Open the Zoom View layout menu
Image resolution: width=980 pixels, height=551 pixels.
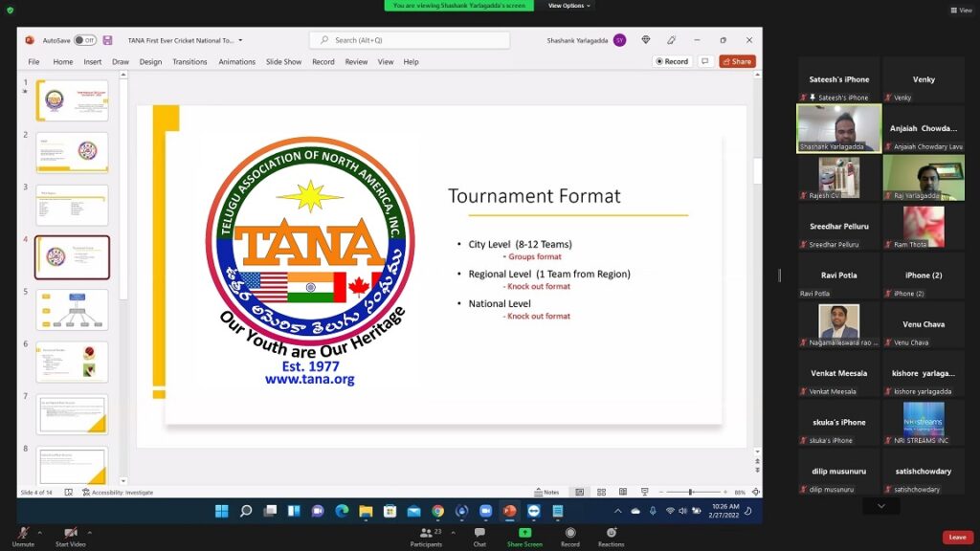click(961, 10)
